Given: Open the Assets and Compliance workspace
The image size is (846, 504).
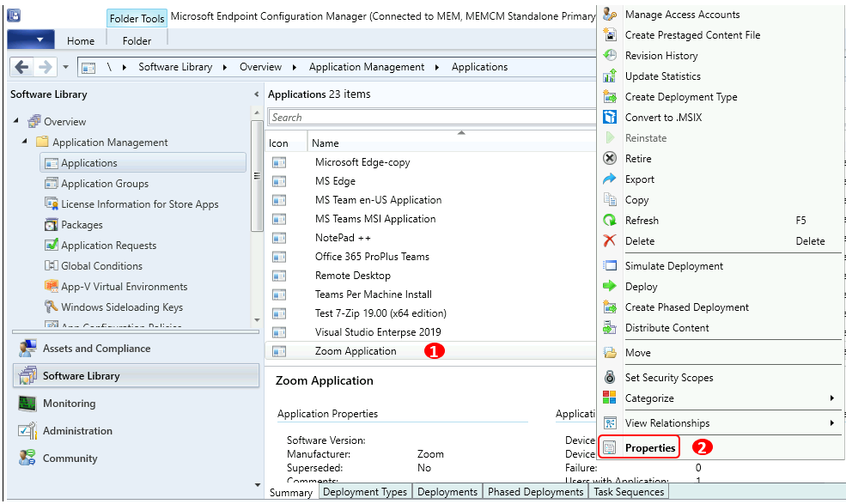Looking at the screenshot, I should click(x=136, y=349).
